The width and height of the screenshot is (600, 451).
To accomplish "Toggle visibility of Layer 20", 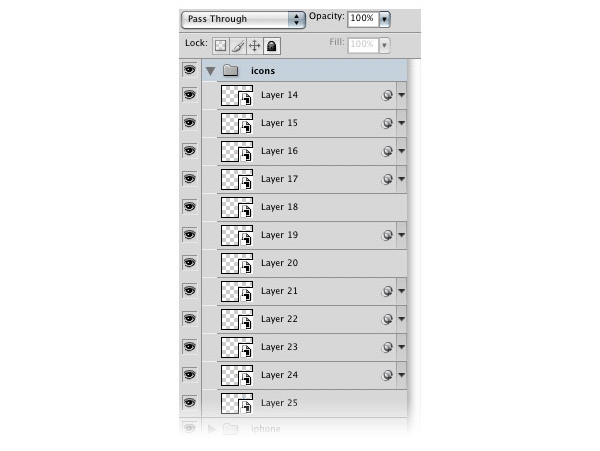I will 189,263.
